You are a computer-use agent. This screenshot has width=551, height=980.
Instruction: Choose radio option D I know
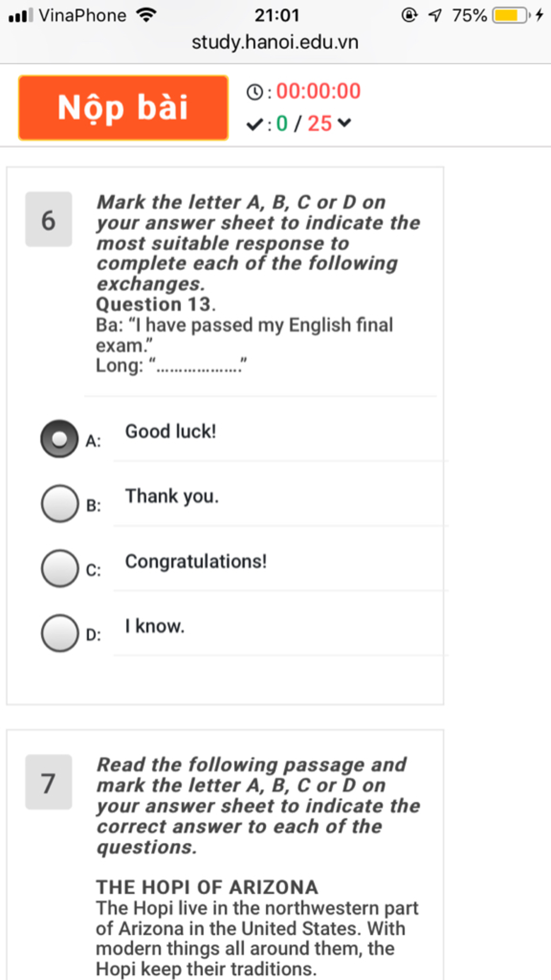click(x=59, y=633)
